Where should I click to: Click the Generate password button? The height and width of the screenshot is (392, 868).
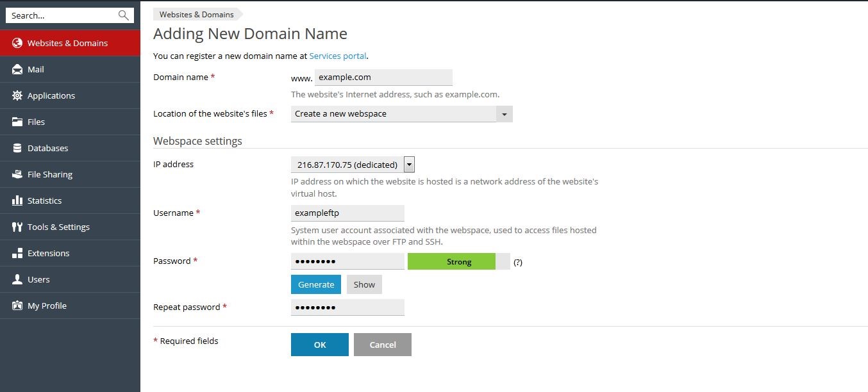click(316, 284)
